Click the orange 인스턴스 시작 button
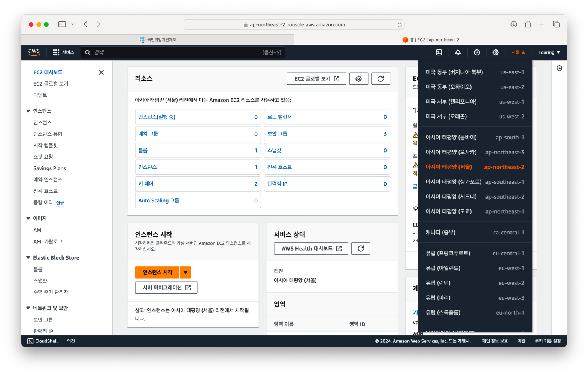Screen dimensions: 588x375 pos(157,272)
